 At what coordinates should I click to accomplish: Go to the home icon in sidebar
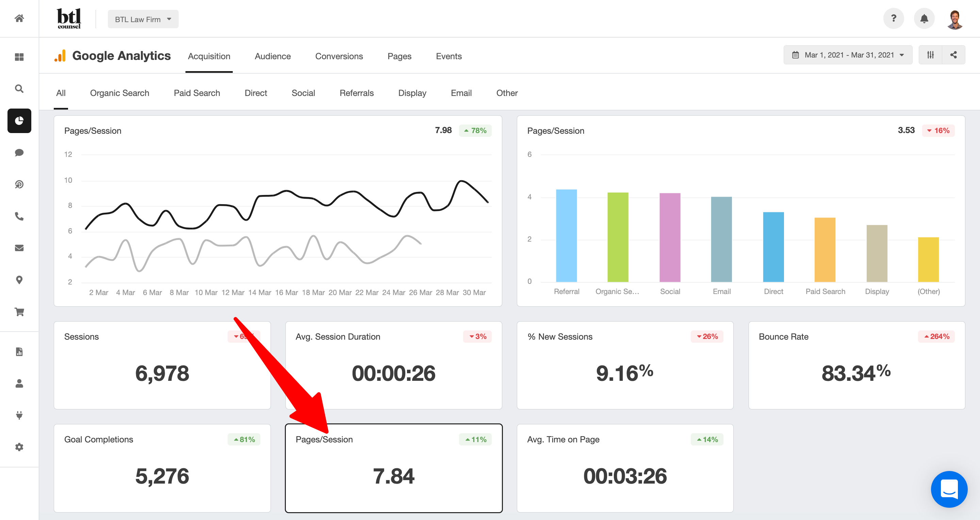(19, 18)
